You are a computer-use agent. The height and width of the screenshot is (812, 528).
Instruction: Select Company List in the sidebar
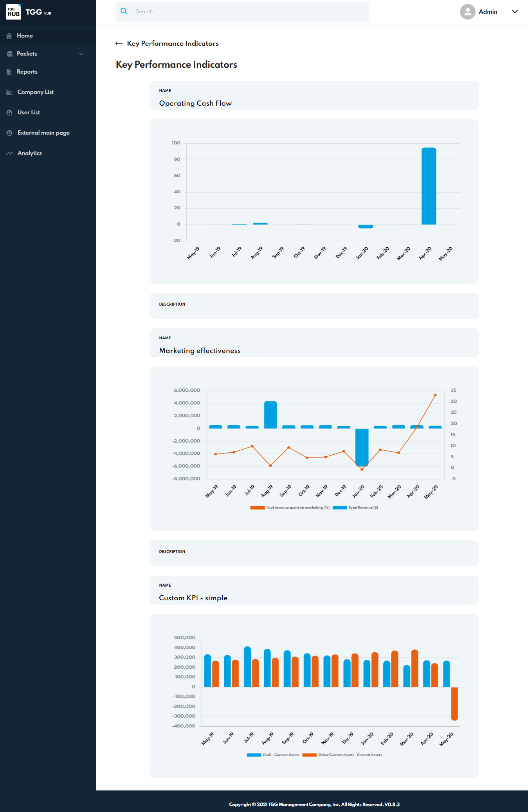[35, 92]
